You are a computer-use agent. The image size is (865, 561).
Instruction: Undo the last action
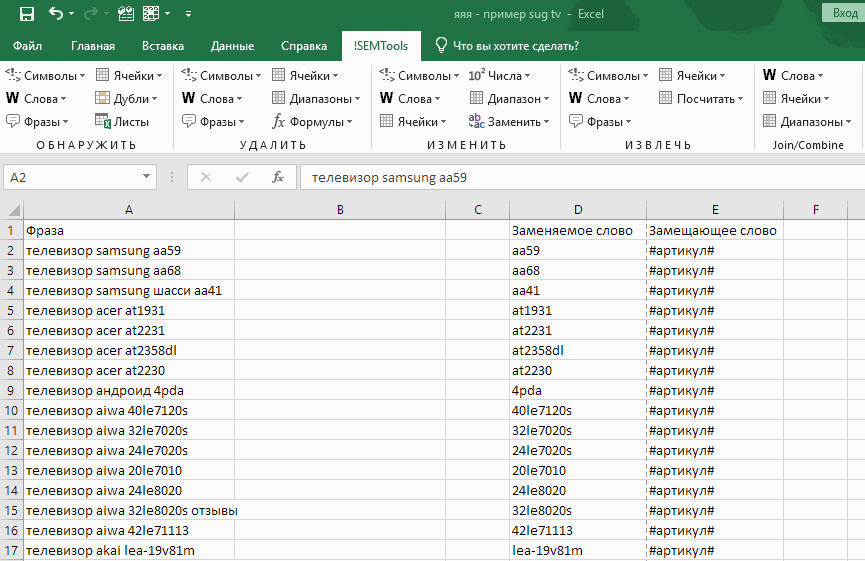point(56,13)
